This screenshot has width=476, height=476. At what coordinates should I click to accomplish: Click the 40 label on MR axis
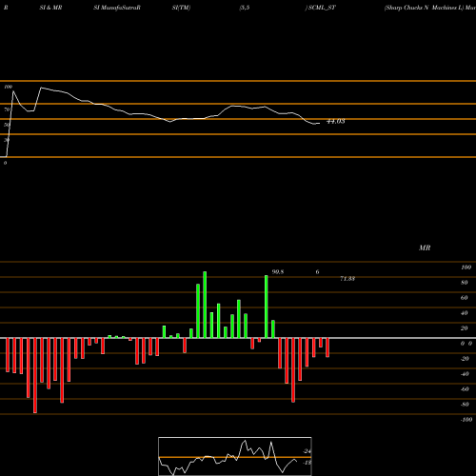tap(465, 313)
